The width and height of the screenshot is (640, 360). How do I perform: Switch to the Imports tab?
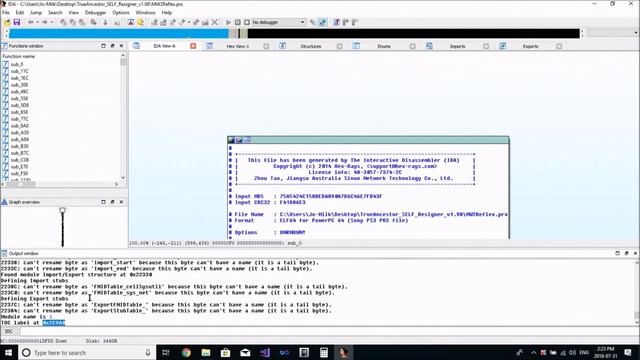point(457,46)
